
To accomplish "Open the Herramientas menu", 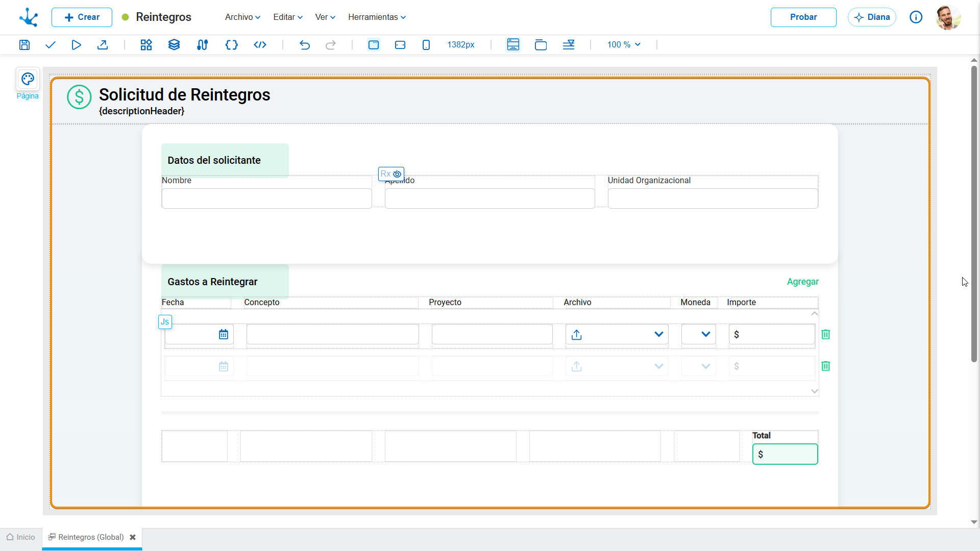I will tap(377, 17).
